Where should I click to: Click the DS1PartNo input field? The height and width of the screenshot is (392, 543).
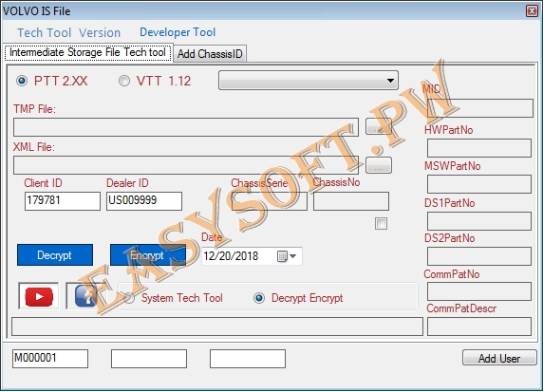[x=479, y=221]
